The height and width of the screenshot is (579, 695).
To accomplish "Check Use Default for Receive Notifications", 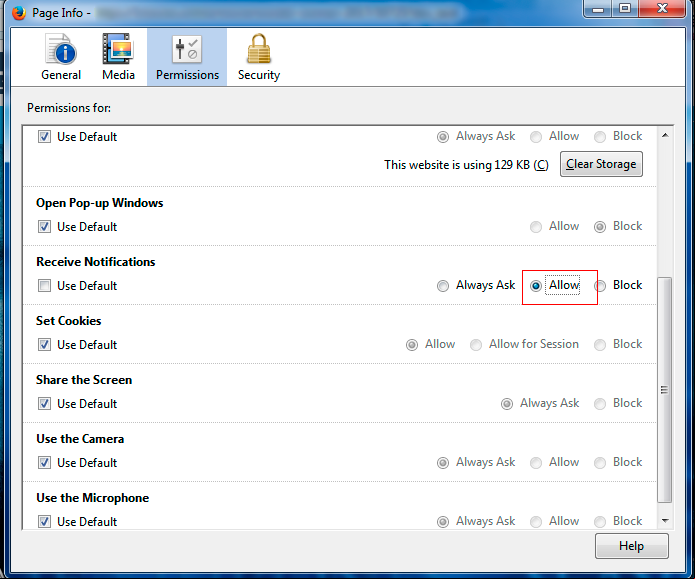I will (44, 286).
